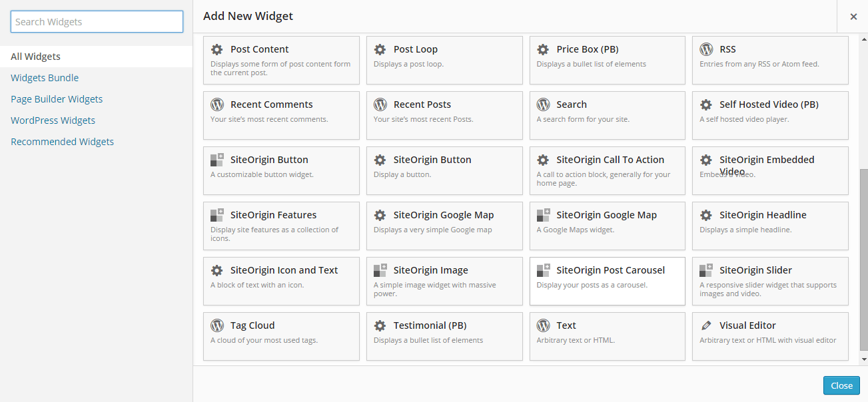This screenshot has width=868, height=402.
Task: Select the RSS widget title
Action: [x=727, y=49]
